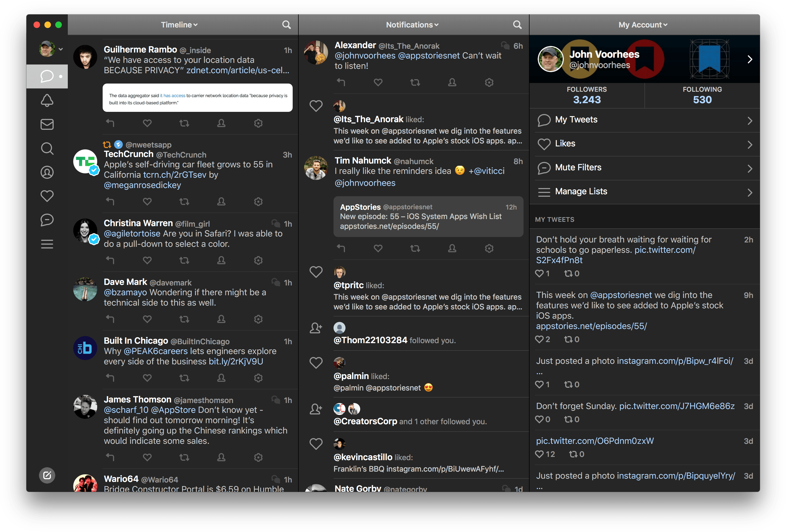Image resolution: width=786 pixels, height=532 pixels.
Task: Open gear options on Guilherme Rambo's tweet
Action: (x=258, y=123)
